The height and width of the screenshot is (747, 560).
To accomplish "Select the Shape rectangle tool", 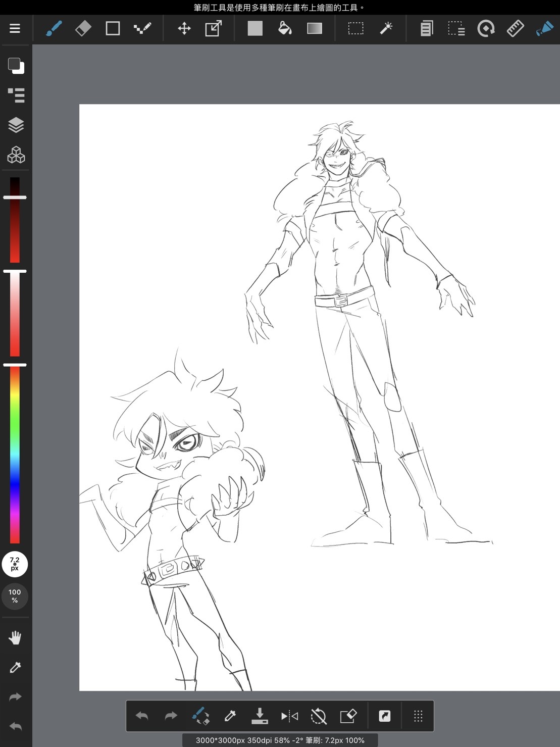I will coord(113,28).
